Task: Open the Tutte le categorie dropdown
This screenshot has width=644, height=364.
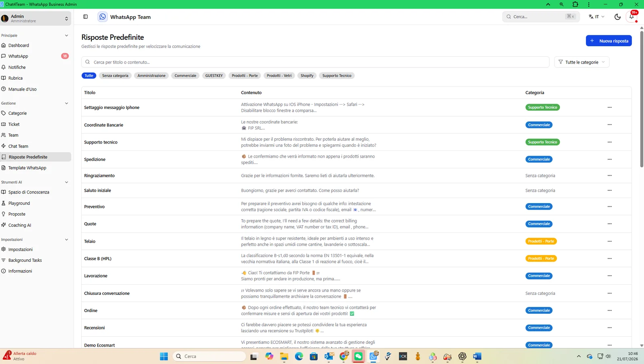Action: tap(582, 62)
